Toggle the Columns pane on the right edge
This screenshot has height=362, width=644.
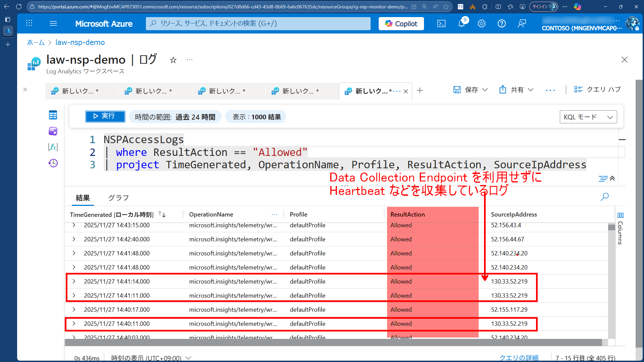621,216
